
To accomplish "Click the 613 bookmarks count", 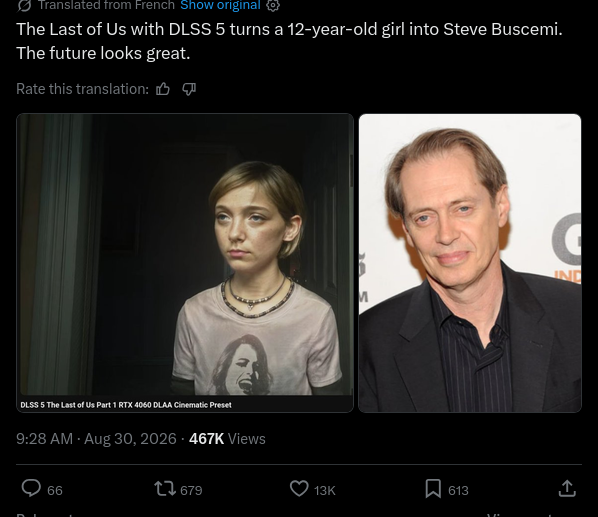I will (458, 490).
